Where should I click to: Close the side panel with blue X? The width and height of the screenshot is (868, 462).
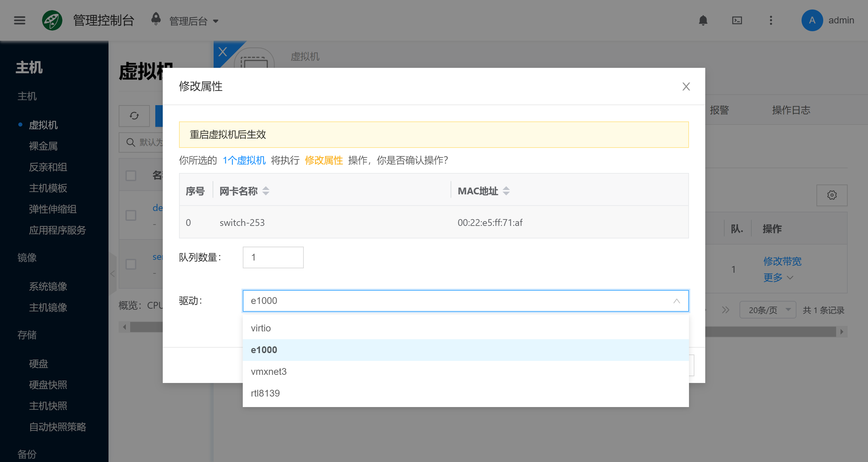[223, 52]
